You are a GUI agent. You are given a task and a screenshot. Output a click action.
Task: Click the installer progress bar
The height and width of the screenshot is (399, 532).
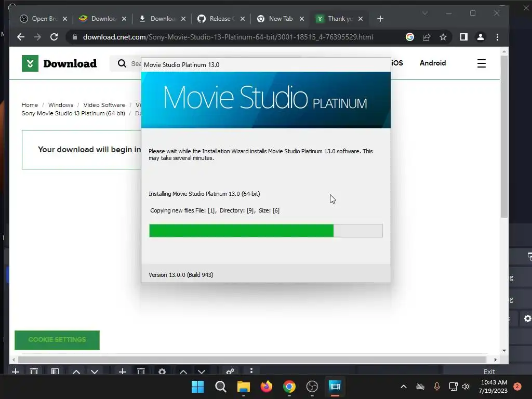(266, 231)
